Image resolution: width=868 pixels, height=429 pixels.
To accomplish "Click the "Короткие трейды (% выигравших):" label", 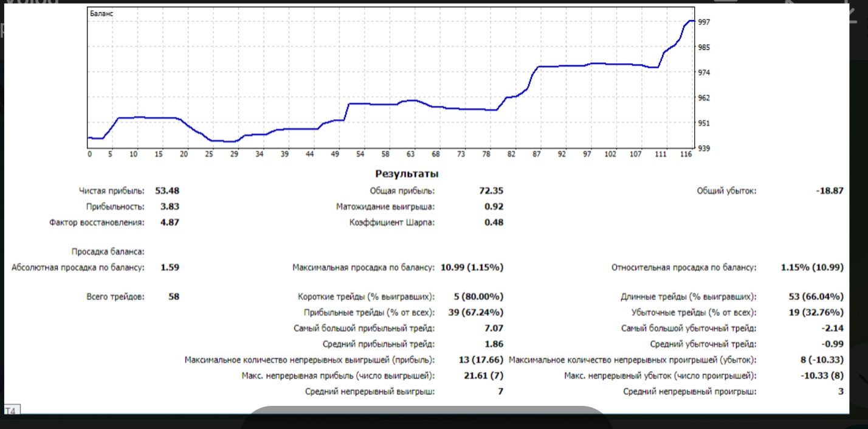I will [x=367, y=297].
